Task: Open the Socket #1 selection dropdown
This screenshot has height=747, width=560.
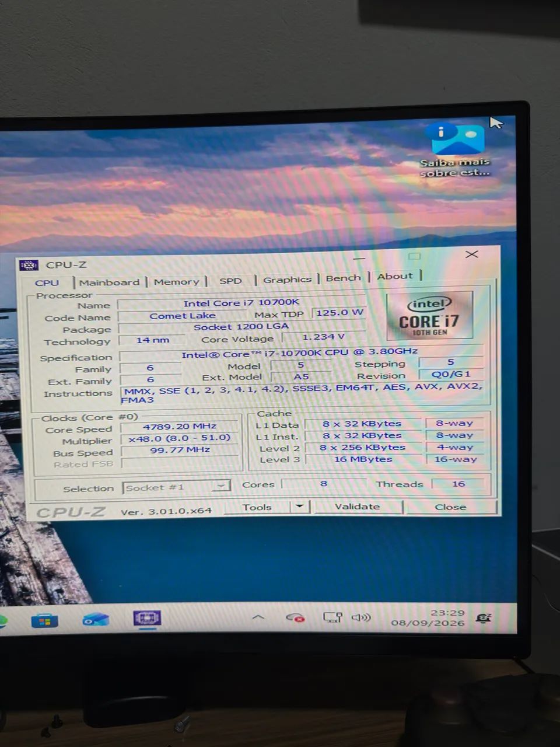Action: coord(177,487)
